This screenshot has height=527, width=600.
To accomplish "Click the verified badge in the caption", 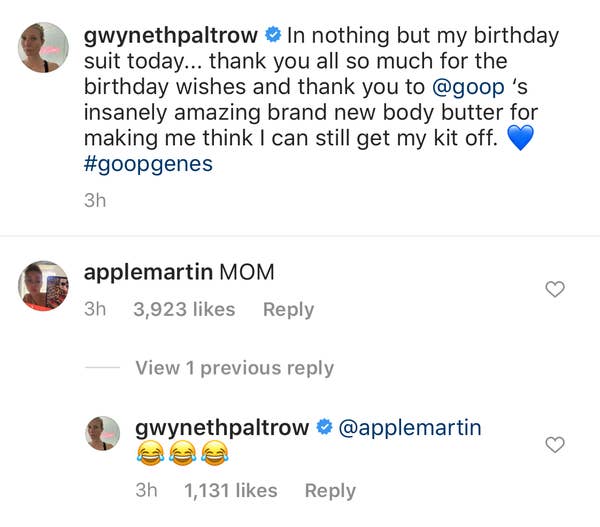I will click(272, 36).
